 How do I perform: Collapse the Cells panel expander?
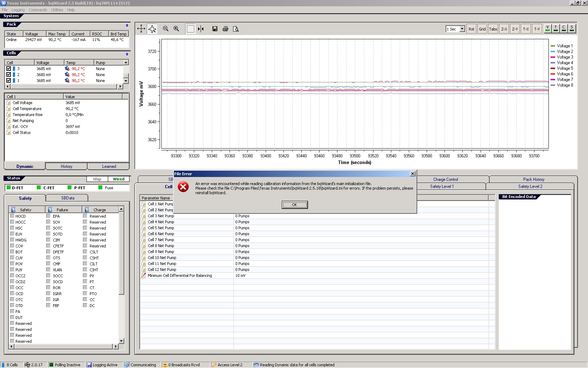(127, 54)
